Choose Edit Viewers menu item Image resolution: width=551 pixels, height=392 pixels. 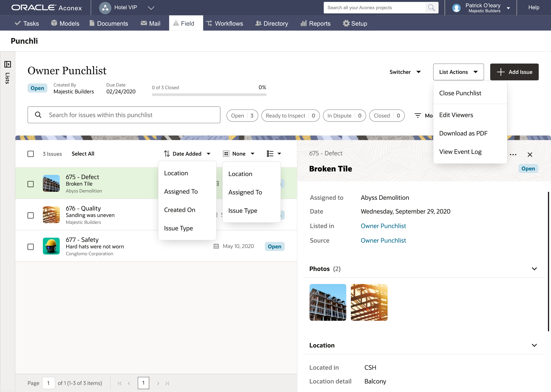tap(470, 115)
